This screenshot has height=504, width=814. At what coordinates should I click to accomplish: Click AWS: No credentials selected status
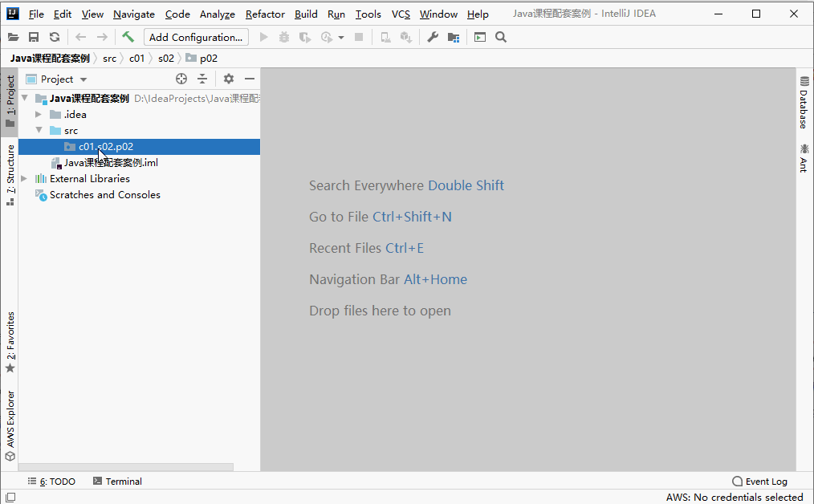735,498
